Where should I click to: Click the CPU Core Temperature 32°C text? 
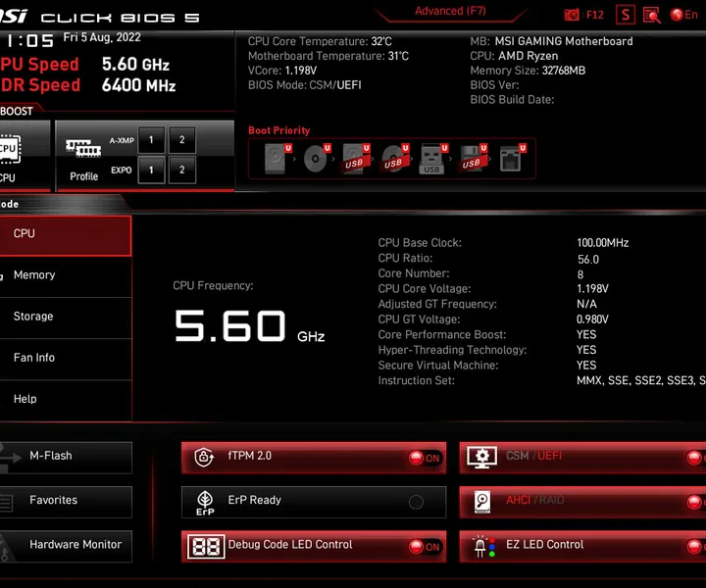tap(320, 41)
